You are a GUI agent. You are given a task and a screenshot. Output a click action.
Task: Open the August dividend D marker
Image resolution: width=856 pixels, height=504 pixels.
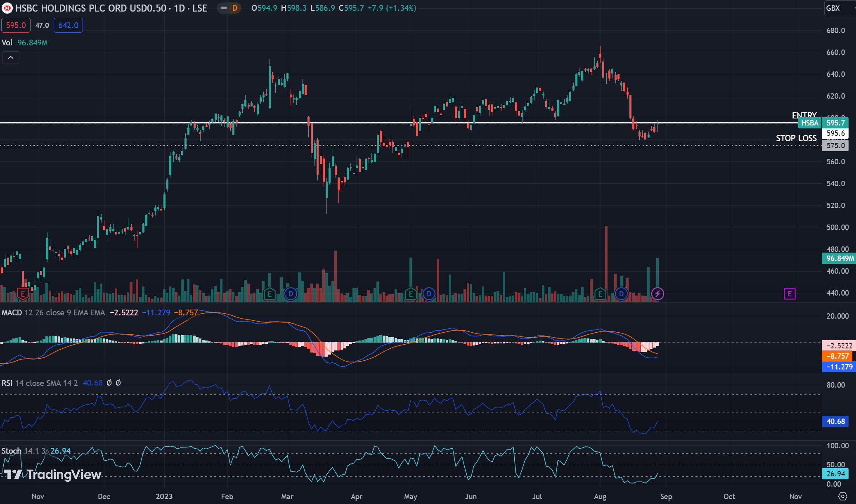click(x=621, y=294)
